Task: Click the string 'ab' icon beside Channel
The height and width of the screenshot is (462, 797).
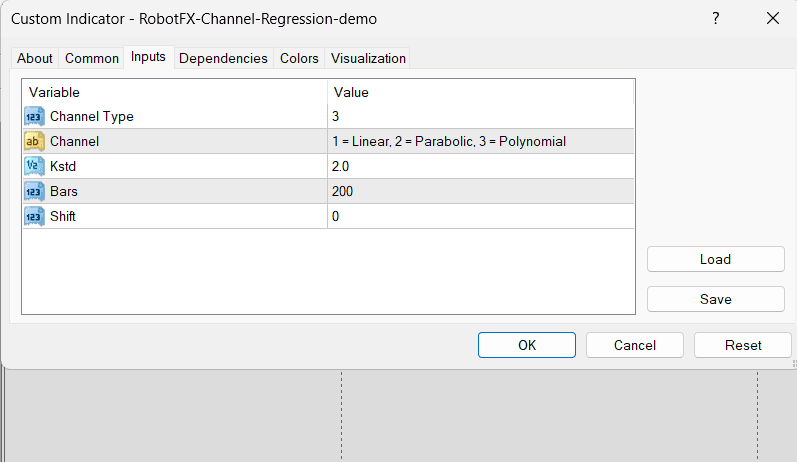Action: (x=34, y=141)
